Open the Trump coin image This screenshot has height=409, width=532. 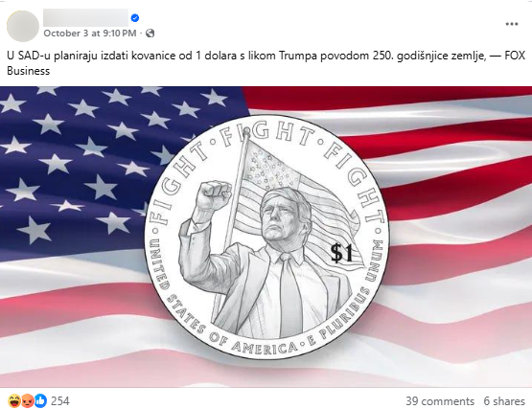(x=266, y=237)
